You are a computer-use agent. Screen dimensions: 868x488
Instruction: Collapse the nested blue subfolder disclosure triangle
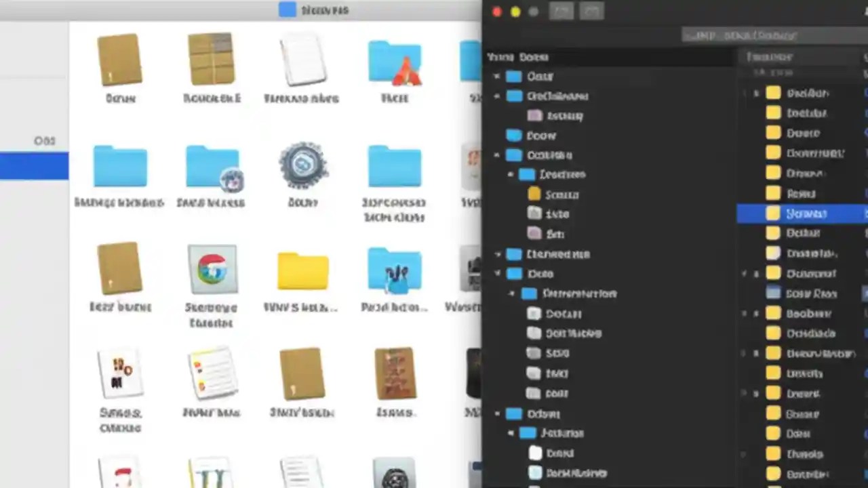[x=511, y=174]
